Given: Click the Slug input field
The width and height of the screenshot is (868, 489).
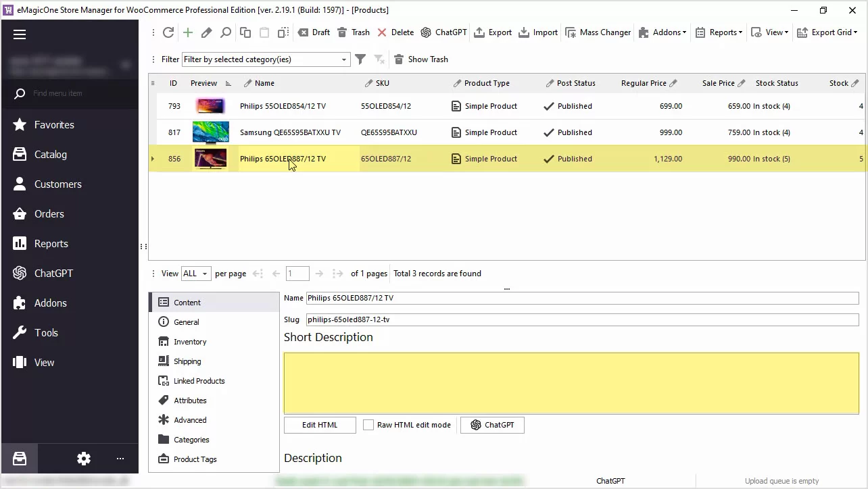Looking at the screenshot, I should [x=581, y=319].
